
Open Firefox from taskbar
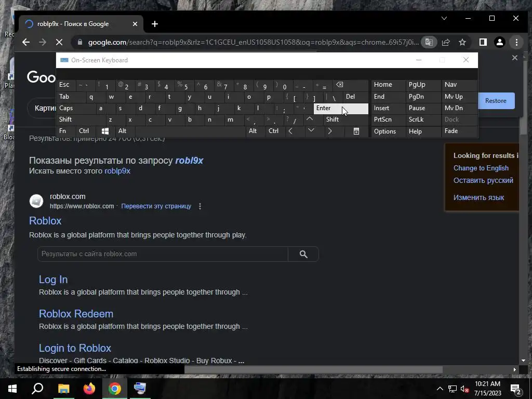tap(89, 389)
